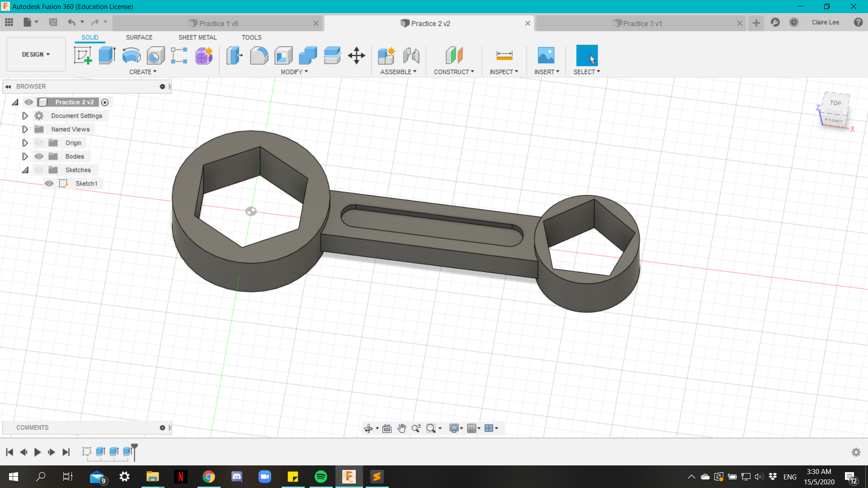Select the Offset Face tool
Screen dimensions: 868x488
[332, 56]
